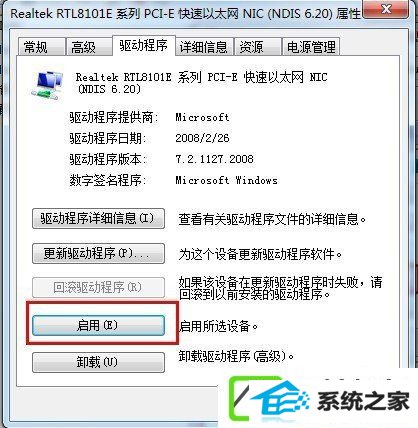Go to the 详细信息 tab
Screen dimensions: 418x428
pos(204,47)
